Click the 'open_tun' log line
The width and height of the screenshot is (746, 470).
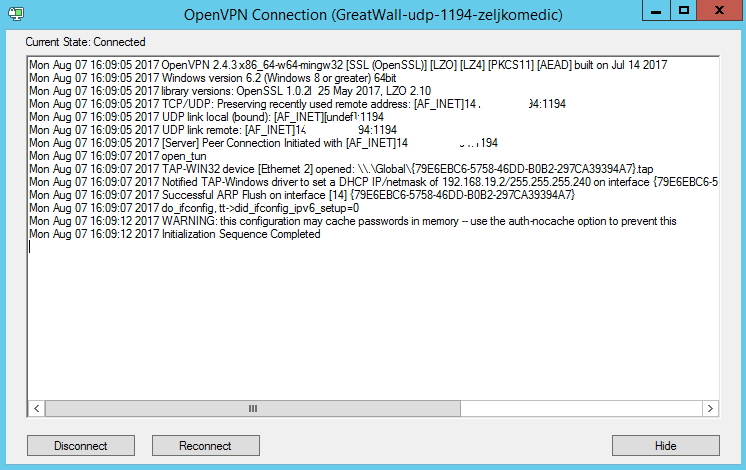[118, 156]
